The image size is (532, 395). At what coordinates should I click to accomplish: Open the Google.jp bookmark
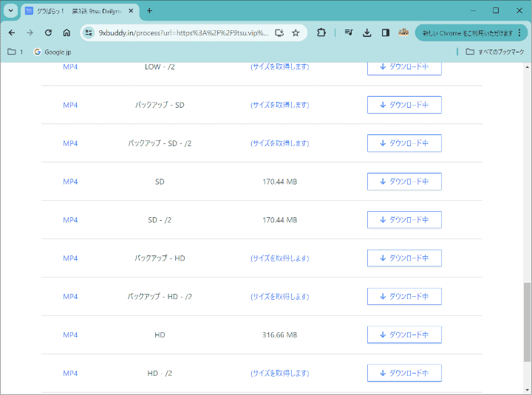tap(52, 52)
